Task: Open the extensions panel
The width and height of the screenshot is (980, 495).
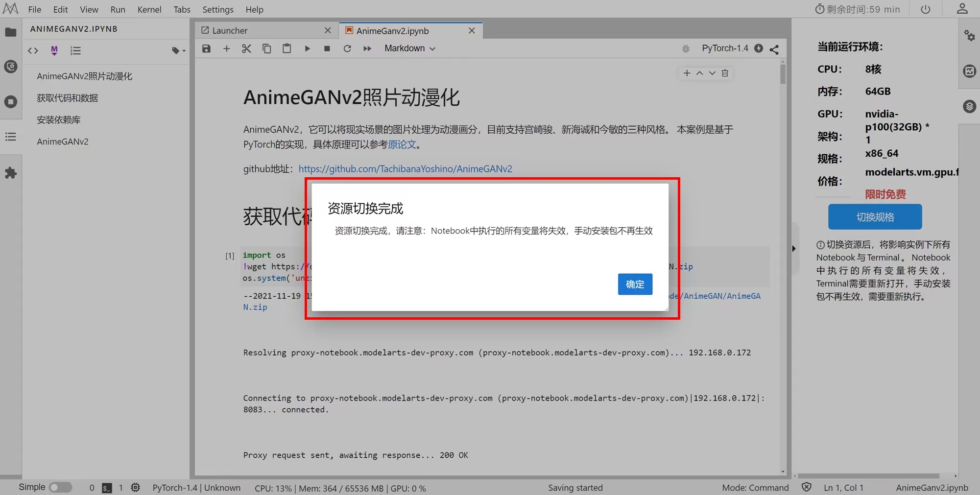Action: click(11, 172)
